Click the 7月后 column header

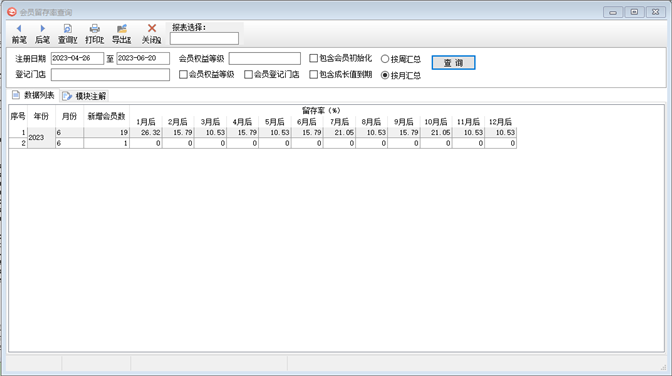[x=339, y=122]
